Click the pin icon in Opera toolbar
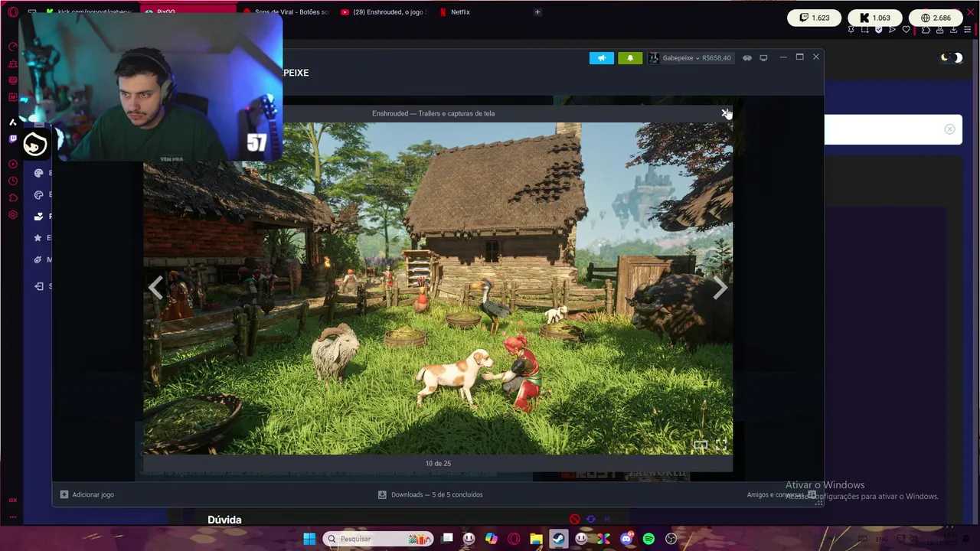The image size is (980, 551). [851, 30]
